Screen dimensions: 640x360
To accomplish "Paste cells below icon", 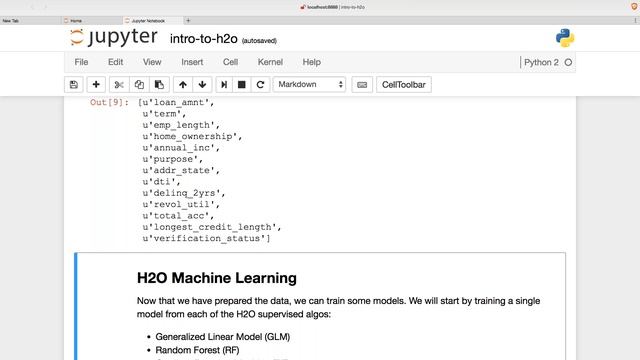I will [x=159, y=84].
